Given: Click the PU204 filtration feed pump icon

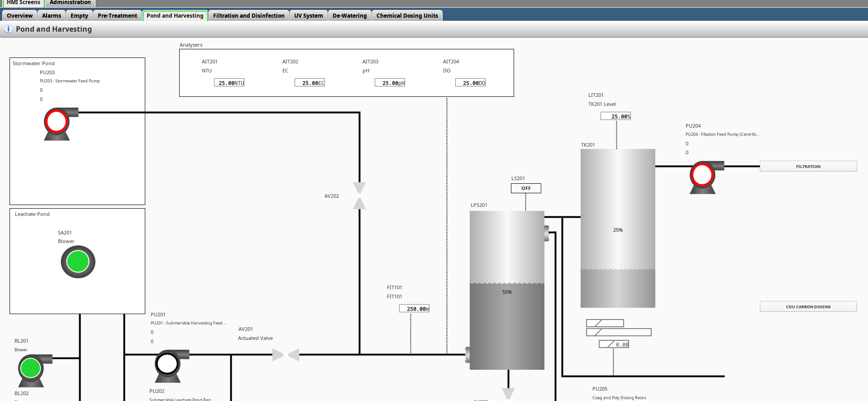Looking at the screenshot, I should pyautogui.click(x=706, y=177).
